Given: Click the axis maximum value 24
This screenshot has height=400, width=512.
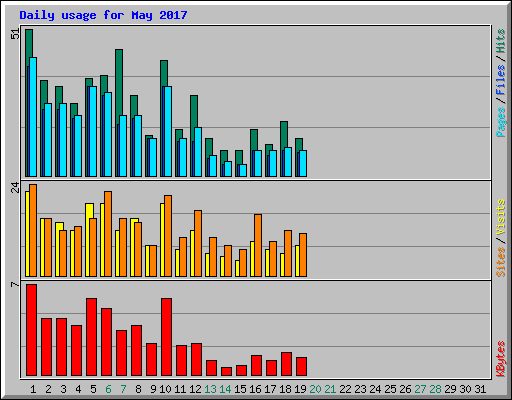Looking at the screenshot, I should [15, 188].
